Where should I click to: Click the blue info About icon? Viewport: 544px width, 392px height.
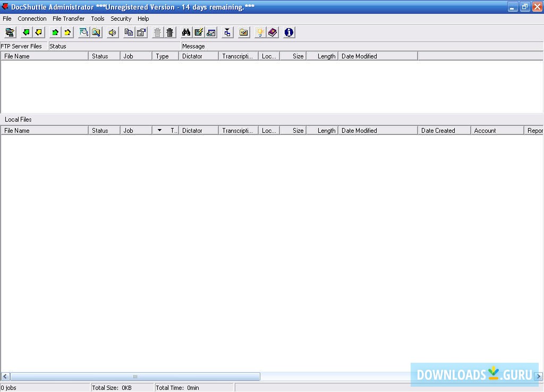pyautogui.click(x=289, y=32)
